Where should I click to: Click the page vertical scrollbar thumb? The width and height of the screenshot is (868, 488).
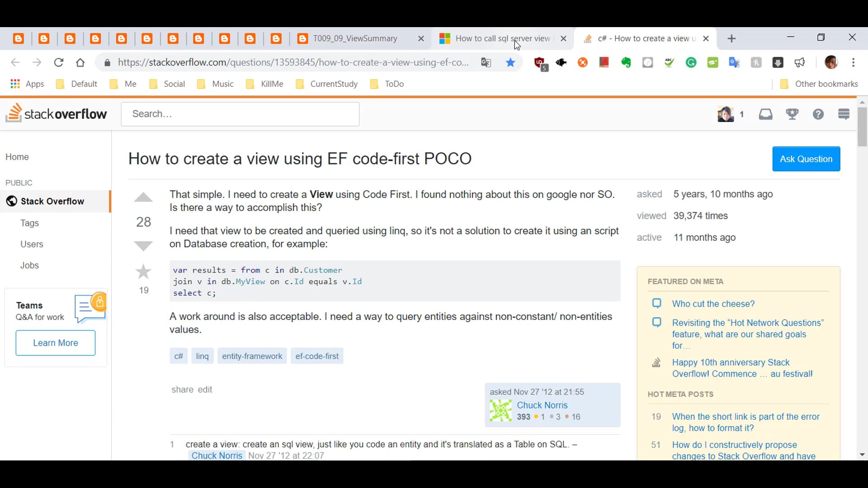tap(862, 127)
